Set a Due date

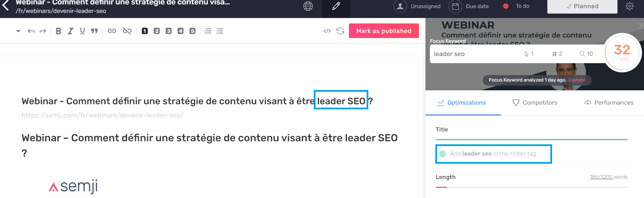469,6
